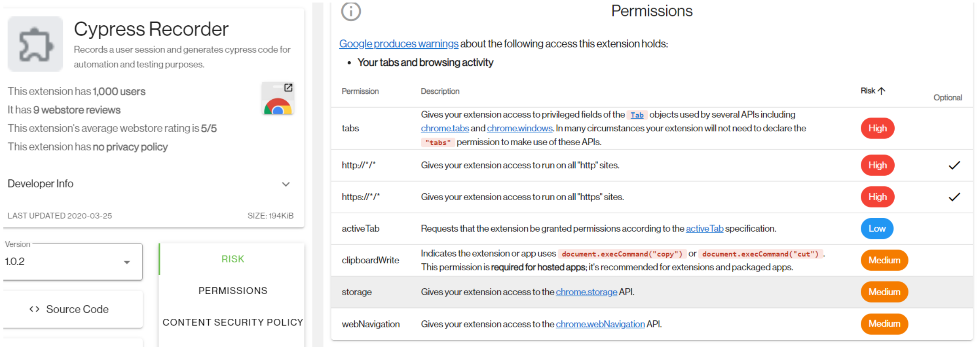The height and width of the screenshot is (347, 980).
Task: Click the info circle icon near Permissions
Action: 350,11
